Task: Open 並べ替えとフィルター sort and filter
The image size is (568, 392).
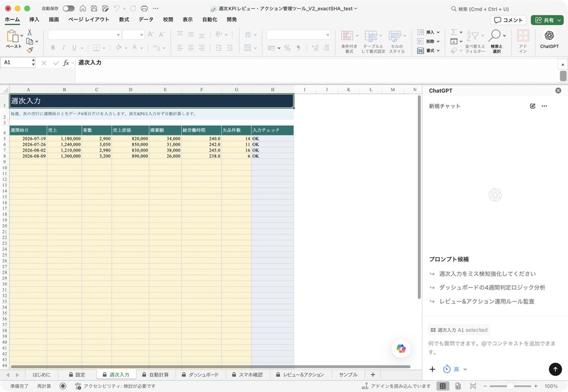Action: tap(475, 42)
